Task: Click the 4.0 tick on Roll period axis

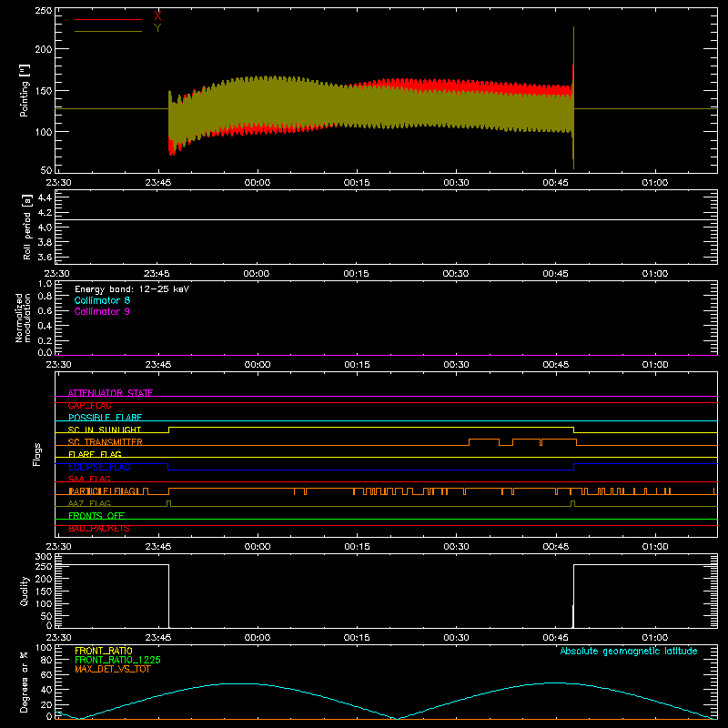Action: point(45,227)
